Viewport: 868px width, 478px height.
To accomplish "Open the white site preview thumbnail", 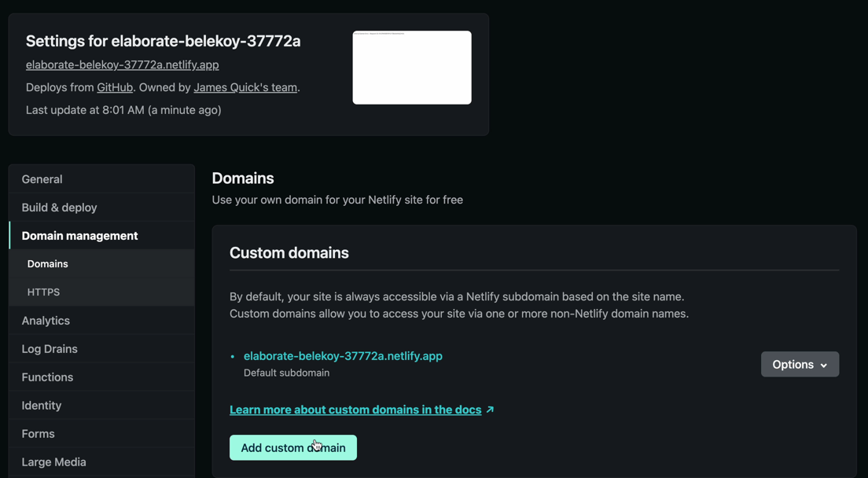I will 412,68.
